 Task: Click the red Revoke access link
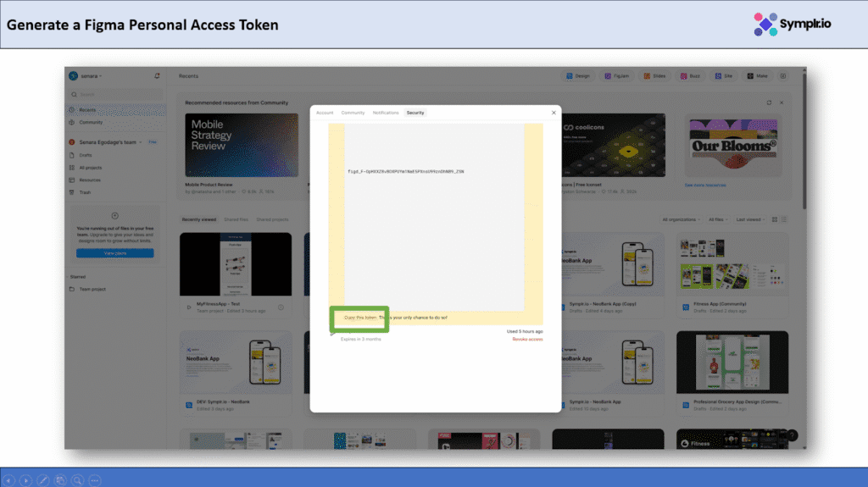point(527,339)
